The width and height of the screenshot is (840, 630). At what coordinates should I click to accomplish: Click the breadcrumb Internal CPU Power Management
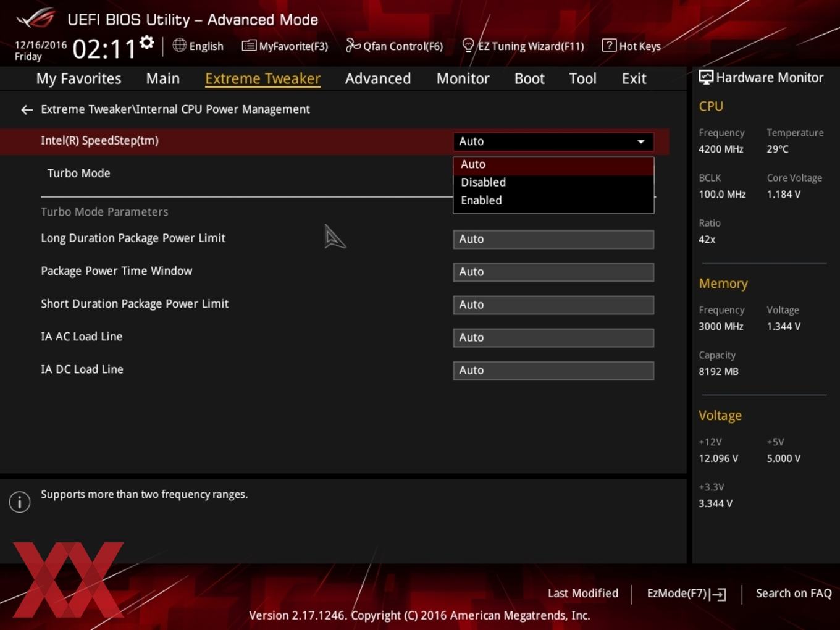[x=222, y=109]
